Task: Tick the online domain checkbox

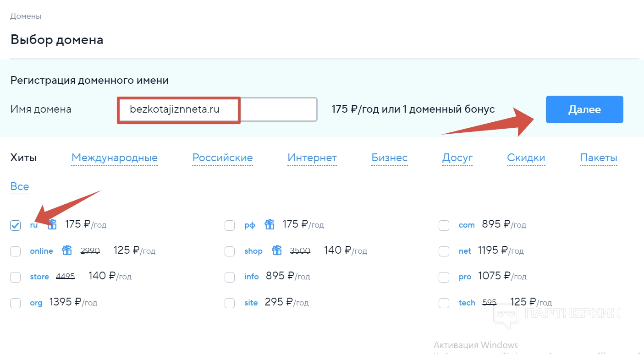Action: [x=16, y=251]
